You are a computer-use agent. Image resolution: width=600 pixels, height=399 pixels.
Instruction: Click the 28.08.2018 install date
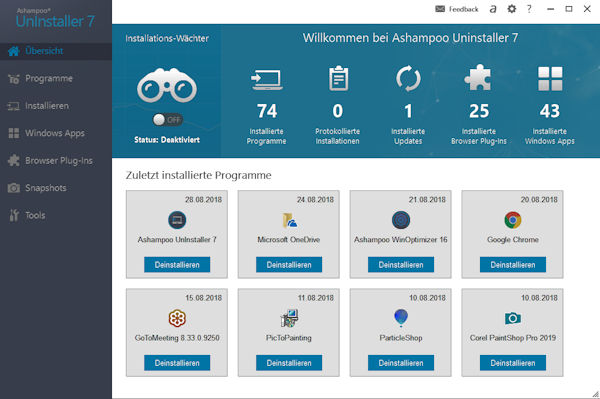click(x=204, y=200)
